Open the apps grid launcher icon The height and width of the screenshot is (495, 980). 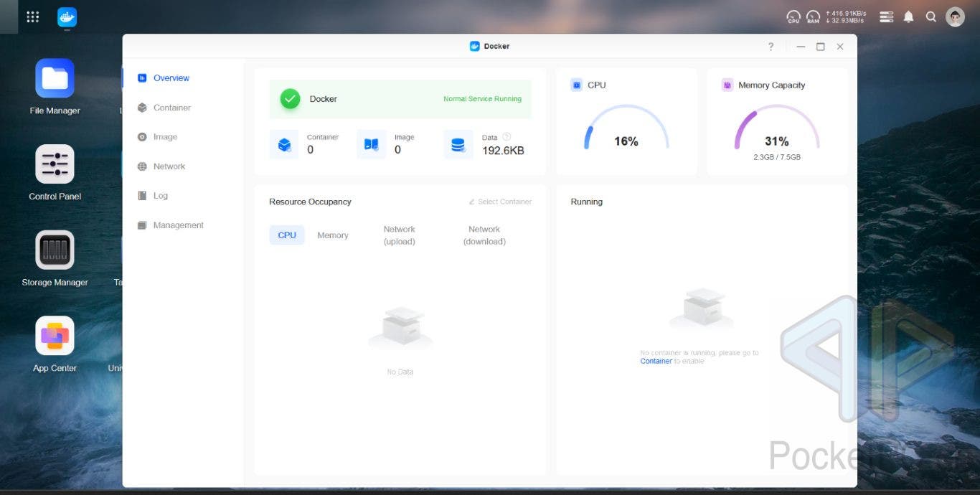pyautogui.click(x=32, y=16)
